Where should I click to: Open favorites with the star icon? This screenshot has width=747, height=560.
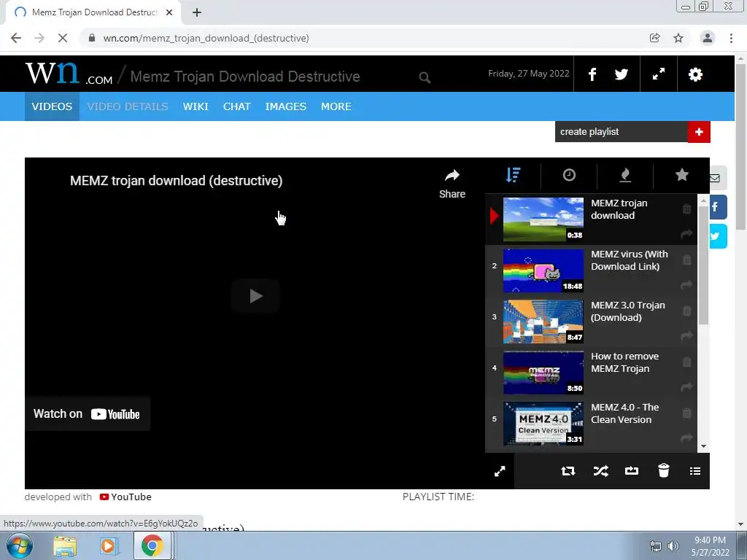point(682,174)
